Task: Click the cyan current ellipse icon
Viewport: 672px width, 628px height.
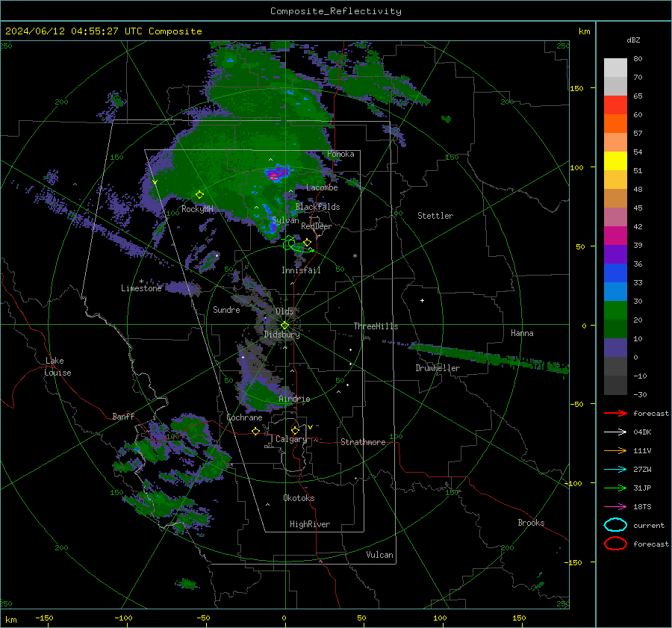Action: tap(615, 525)
